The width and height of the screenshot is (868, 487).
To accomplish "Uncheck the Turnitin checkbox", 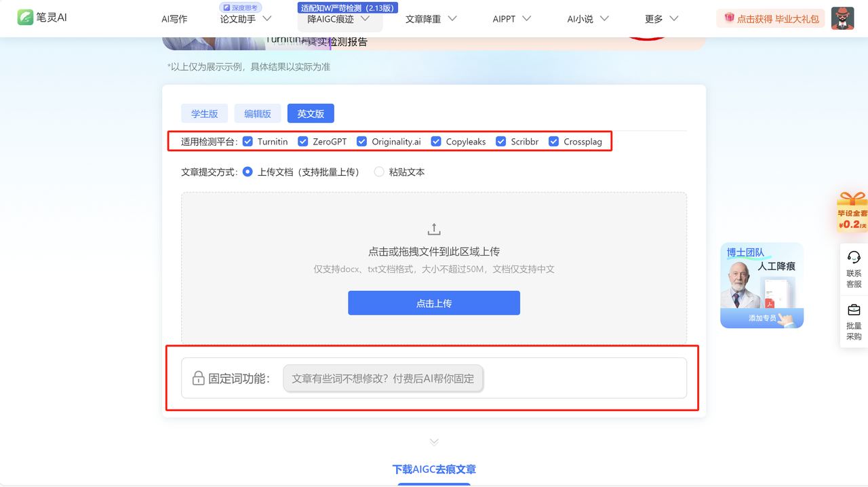I will click(248, 141).
